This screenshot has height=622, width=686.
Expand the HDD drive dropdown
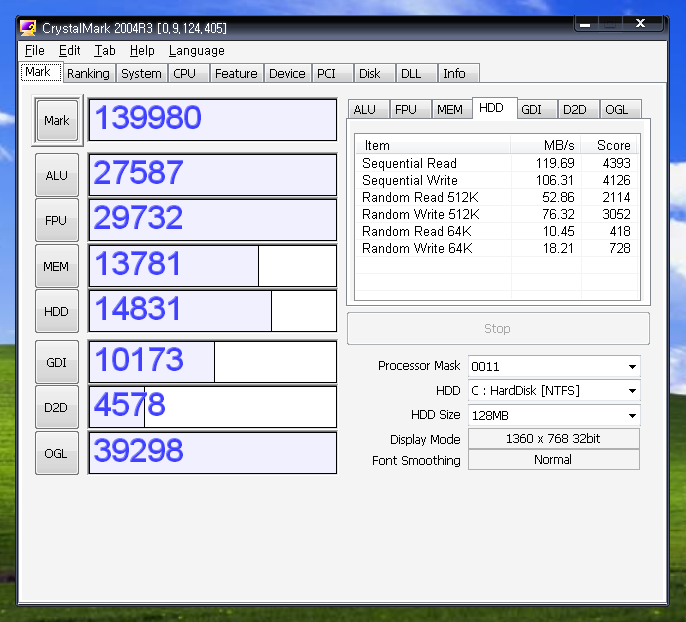click(632, 391)
